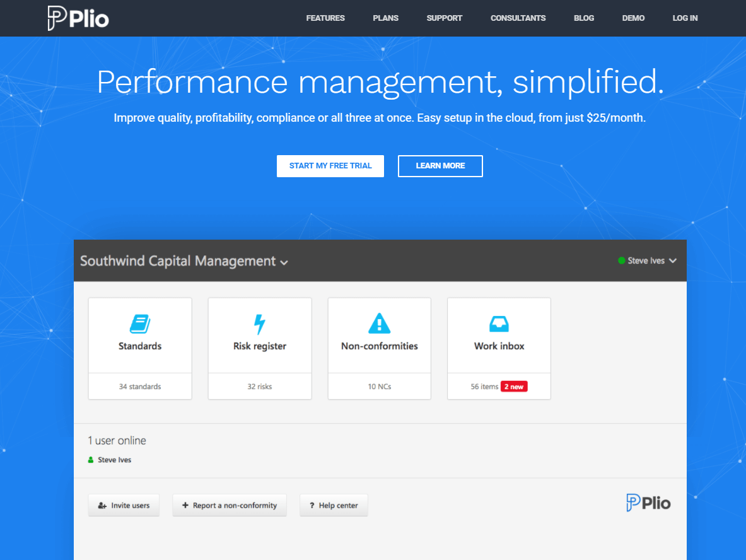Open the Support page link

[x=445, y=18]
